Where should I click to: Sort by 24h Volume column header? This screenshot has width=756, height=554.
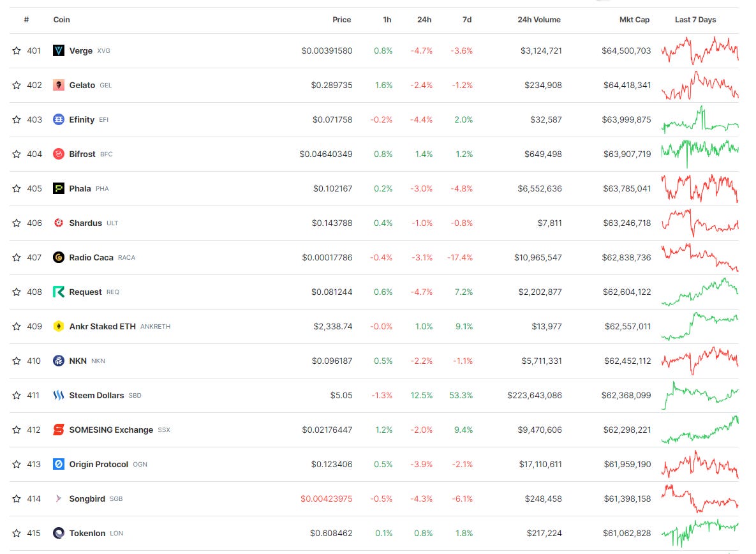(539, 20)
